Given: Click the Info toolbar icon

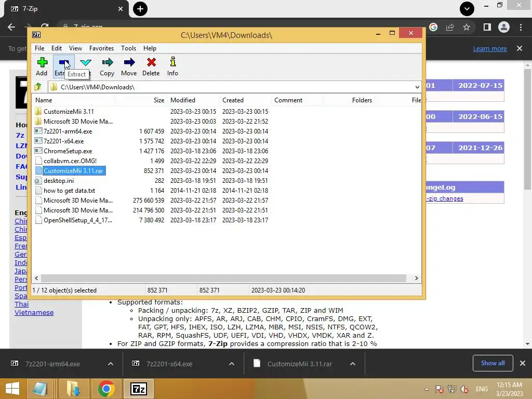Looking at the screenshot, I should point(172,66).
